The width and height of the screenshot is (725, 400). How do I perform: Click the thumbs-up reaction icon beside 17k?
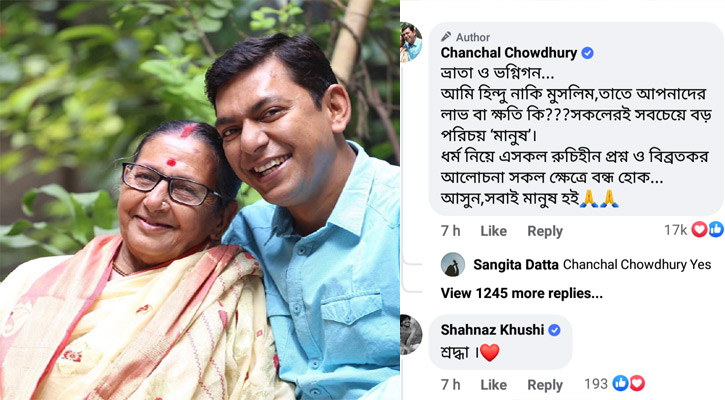[x=714, y=230]
